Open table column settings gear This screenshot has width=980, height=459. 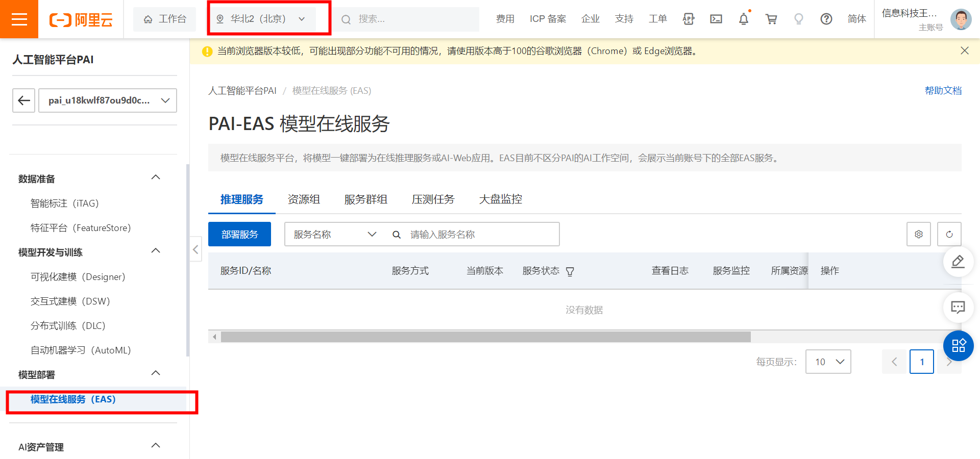click(x=919, y=234)
